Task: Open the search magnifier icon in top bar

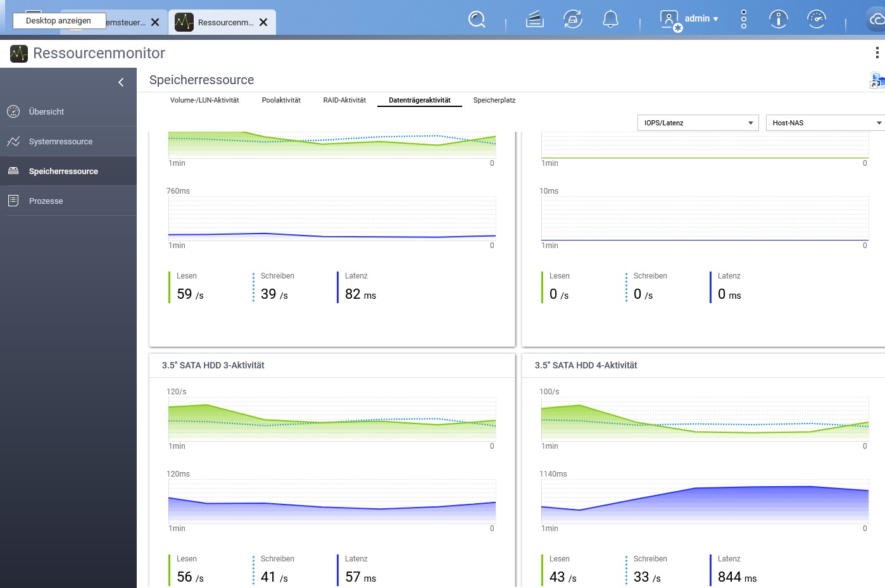Action: tap(477, 20)
